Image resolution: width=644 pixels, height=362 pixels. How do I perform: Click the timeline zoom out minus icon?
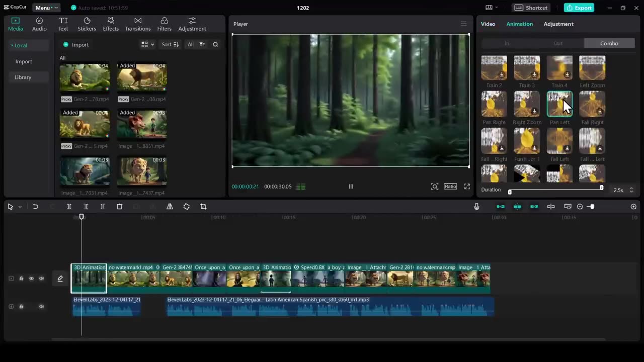click(x=580, y=207)
